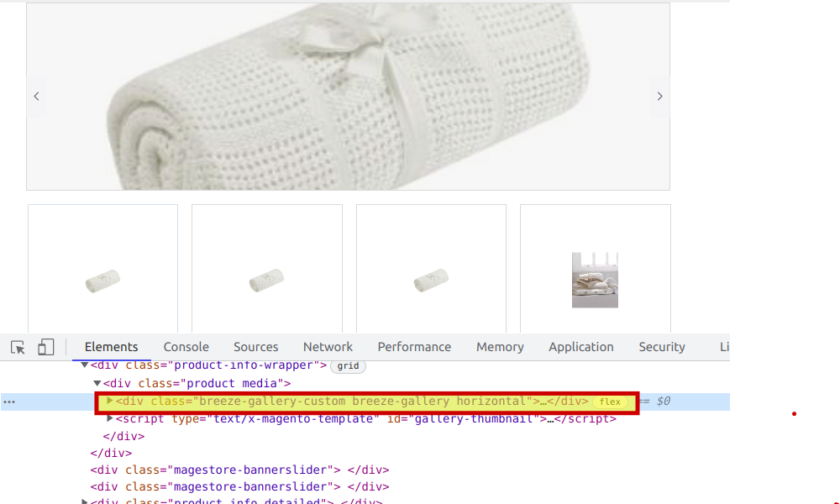
Task: Select the second blanket thumbnail
Action: point(267,268)
